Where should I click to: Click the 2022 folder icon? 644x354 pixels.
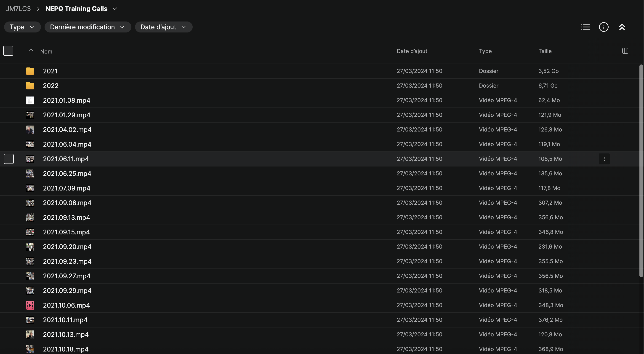[x=30, y=86]
